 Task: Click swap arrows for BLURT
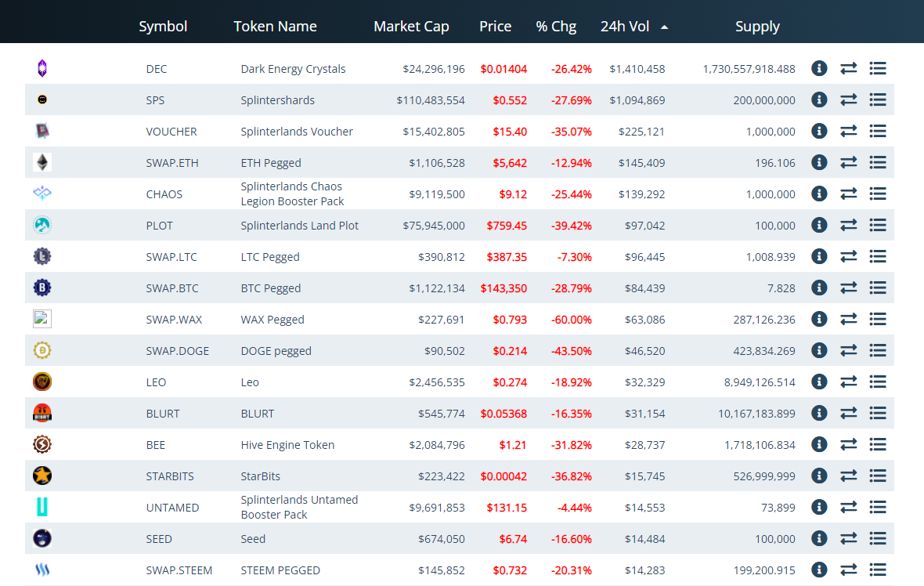click(849, 414)
